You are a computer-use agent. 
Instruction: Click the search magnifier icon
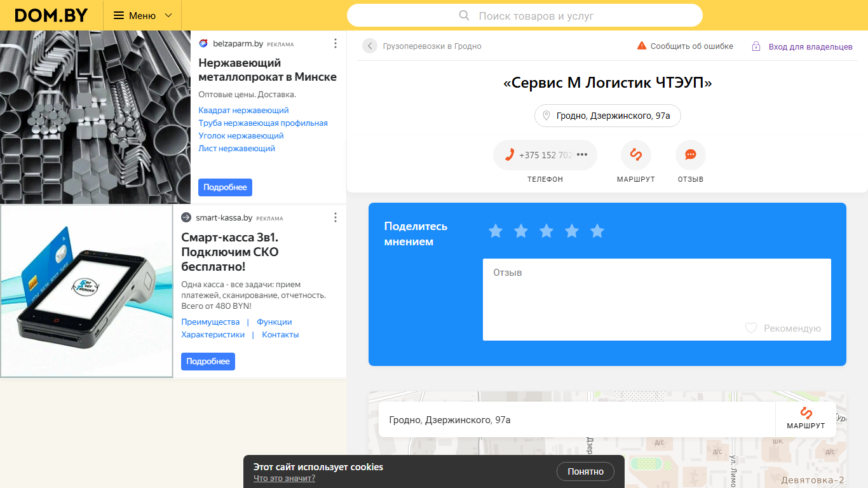click(465, 15)
